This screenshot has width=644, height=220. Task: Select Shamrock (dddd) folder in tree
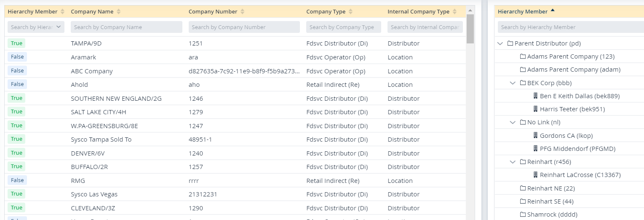coord(552,215)
